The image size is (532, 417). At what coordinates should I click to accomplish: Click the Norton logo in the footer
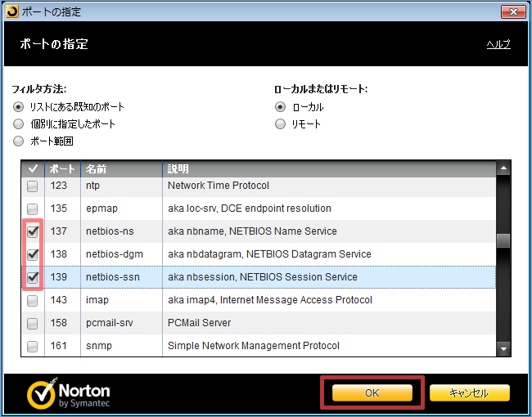(69, 394)
